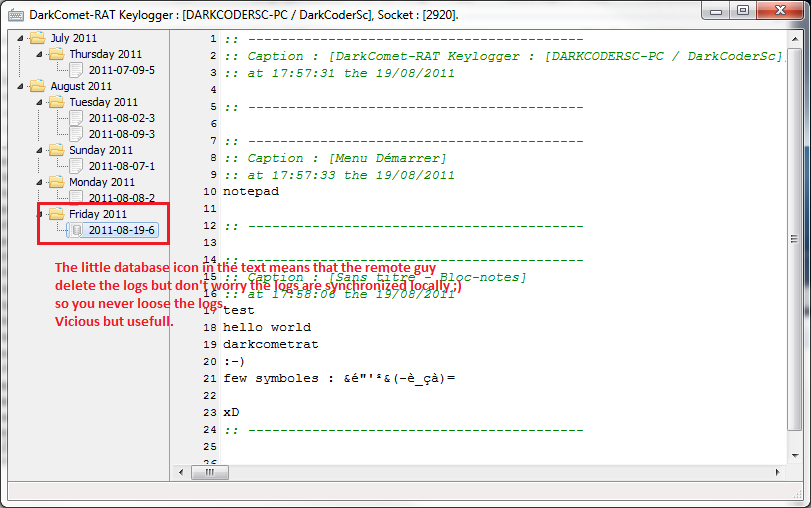Select the 2011-08-02-3 log entry

point(121,118)
